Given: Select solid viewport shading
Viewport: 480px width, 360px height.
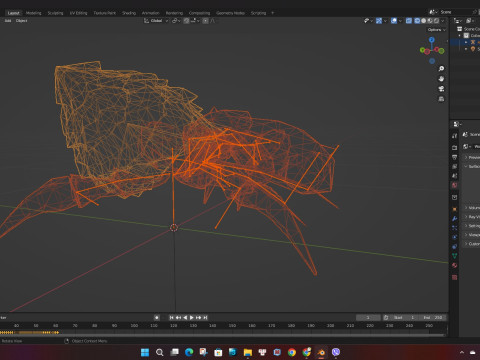Looking at the screenshot, I should [x=424, y=21].
